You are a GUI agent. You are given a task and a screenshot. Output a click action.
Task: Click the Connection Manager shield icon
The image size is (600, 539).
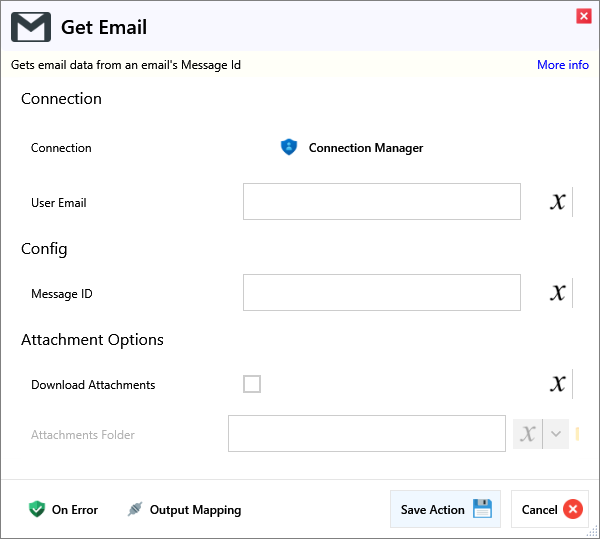(x=289, y=148)
